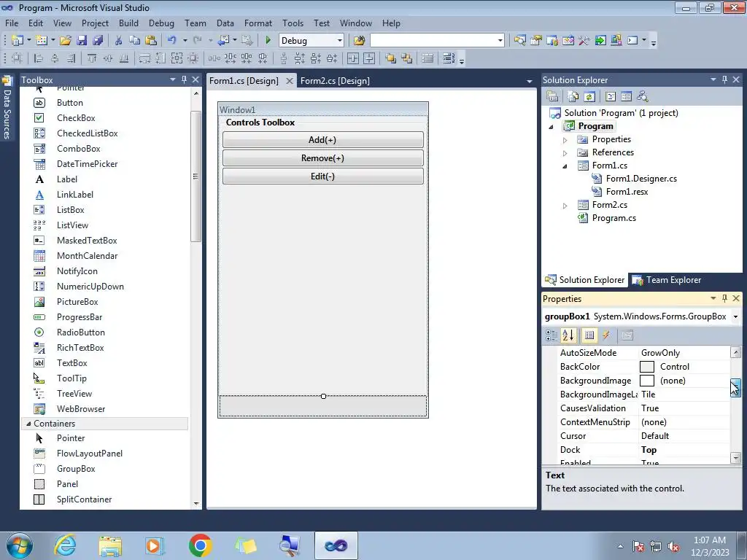This screenshot has height=560, width=747.
Task: Open the File menu
Action: click(12, 23)
